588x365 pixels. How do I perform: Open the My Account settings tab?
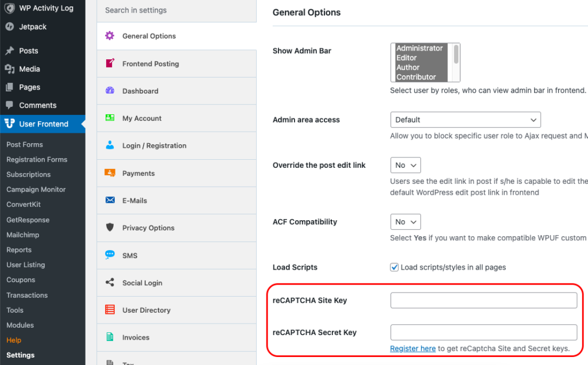click(x=177, y=118)
